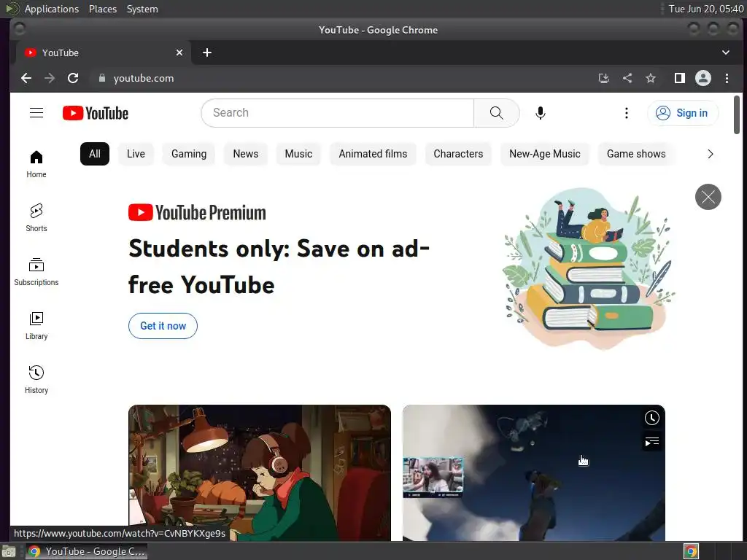747x560 pixels.
Task: Go forward in Chrome
Action: tap(50, 78)
